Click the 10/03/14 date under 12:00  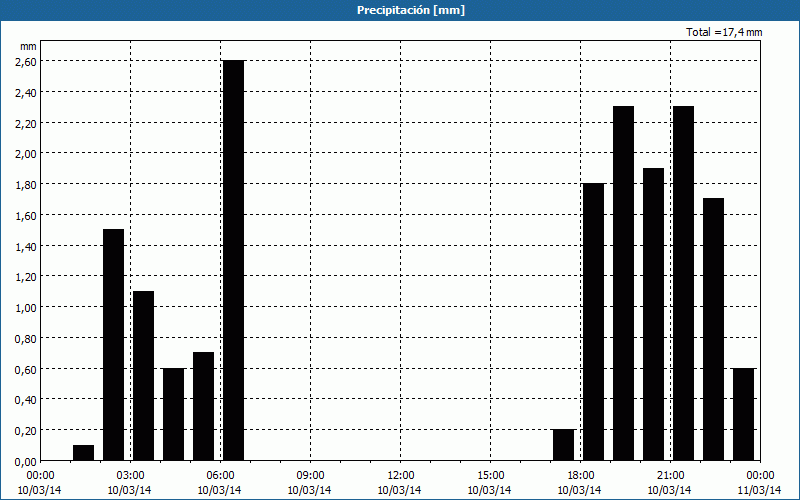[400, 490]
